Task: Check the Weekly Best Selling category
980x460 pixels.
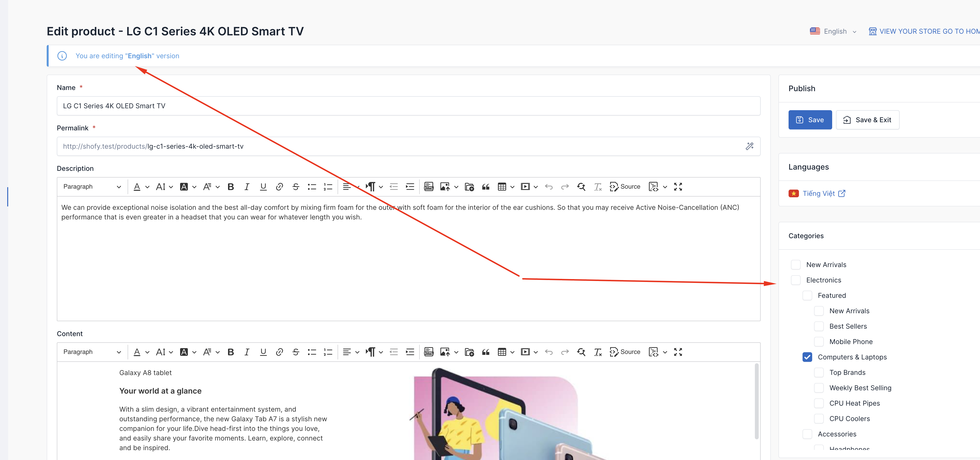Action: click(819, 388)
